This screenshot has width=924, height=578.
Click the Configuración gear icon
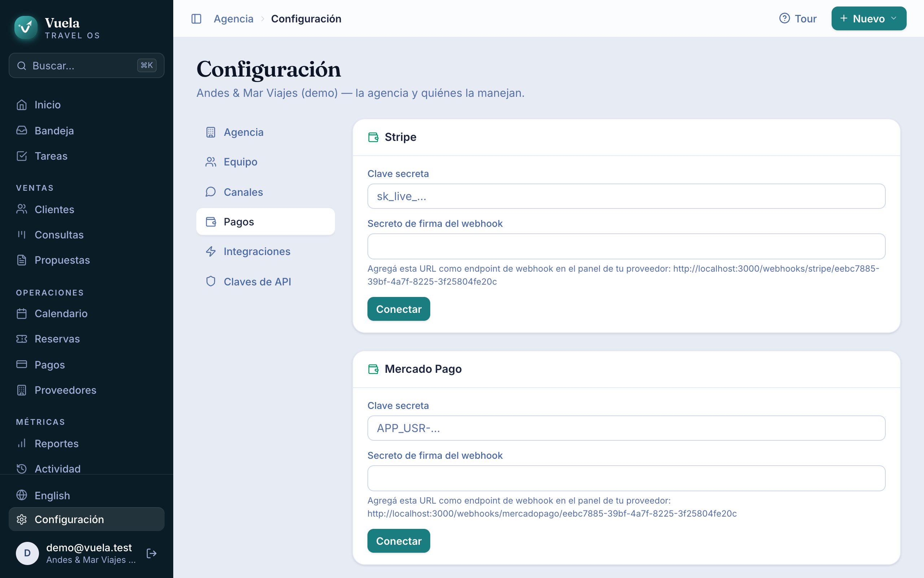tap(22, 519)
